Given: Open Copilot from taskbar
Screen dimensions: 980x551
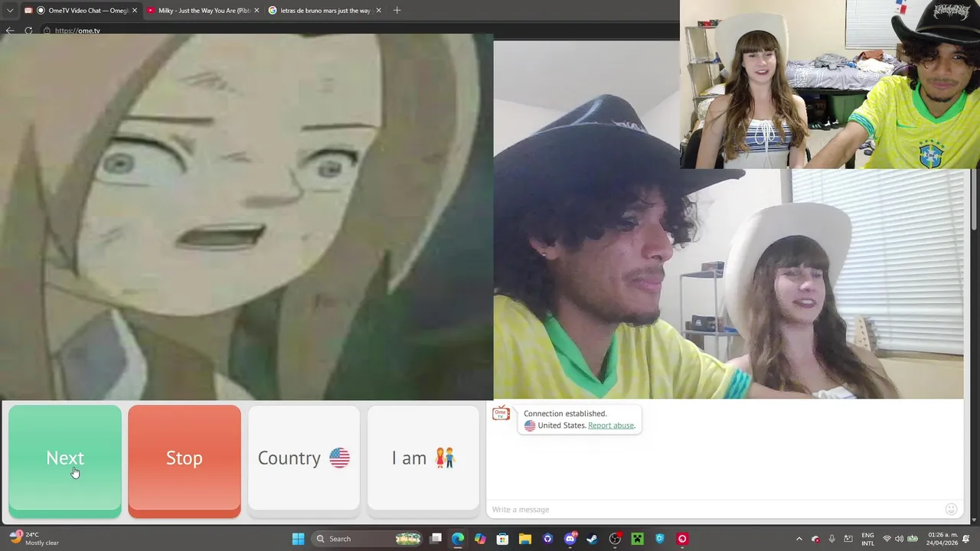Looking at the screenshot, I should pyautogui.click(x=480, y=539).
